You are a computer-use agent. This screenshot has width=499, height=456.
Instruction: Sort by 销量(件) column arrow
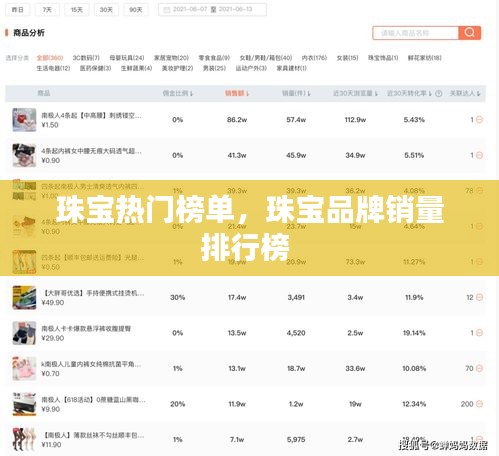pos(309,94)
